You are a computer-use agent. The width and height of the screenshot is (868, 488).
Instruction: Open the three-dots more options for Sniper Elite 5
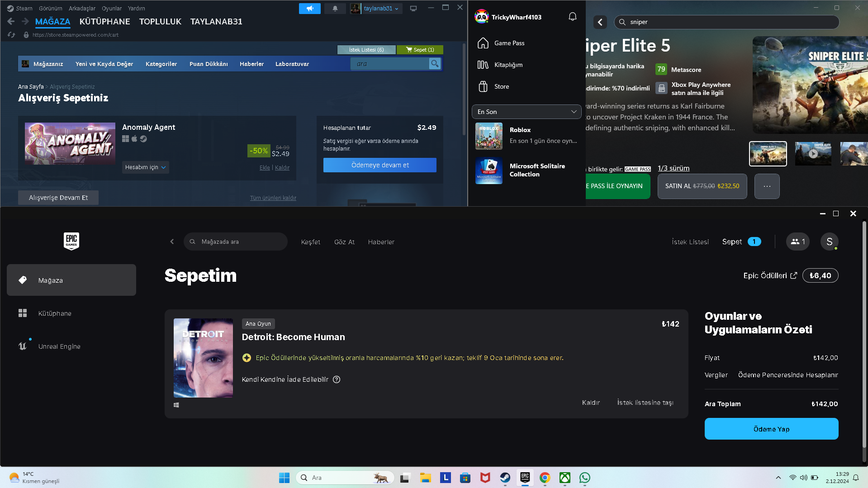767,186
